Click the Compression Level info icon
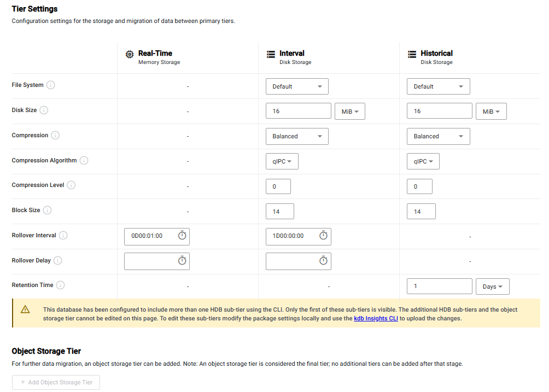The width and height of the screenshot is (549, 392). 71,185
